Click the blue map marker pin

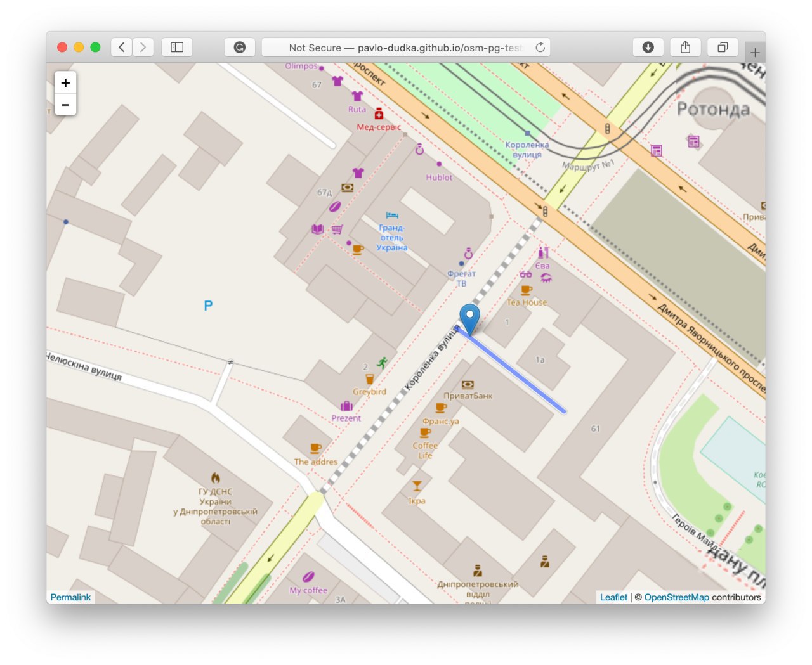point(469,316)
